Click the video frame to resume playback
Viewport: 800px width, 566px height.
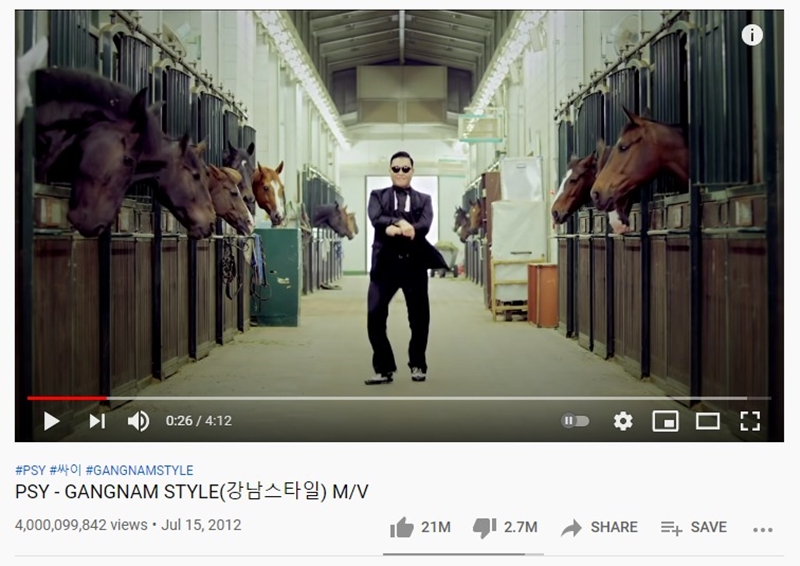coord(399,204)
